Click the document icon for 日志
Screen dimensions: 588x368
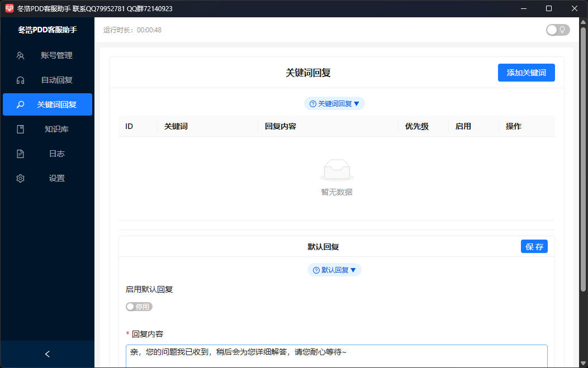pyautogui.click(x=20, y=154)
